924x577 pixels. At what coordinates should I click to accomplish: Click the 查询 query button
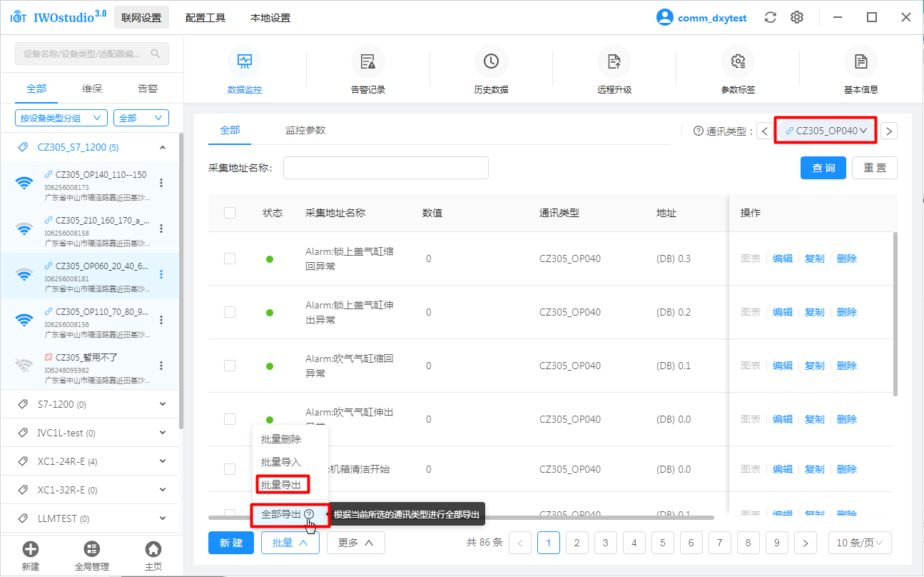pos(823,168)
